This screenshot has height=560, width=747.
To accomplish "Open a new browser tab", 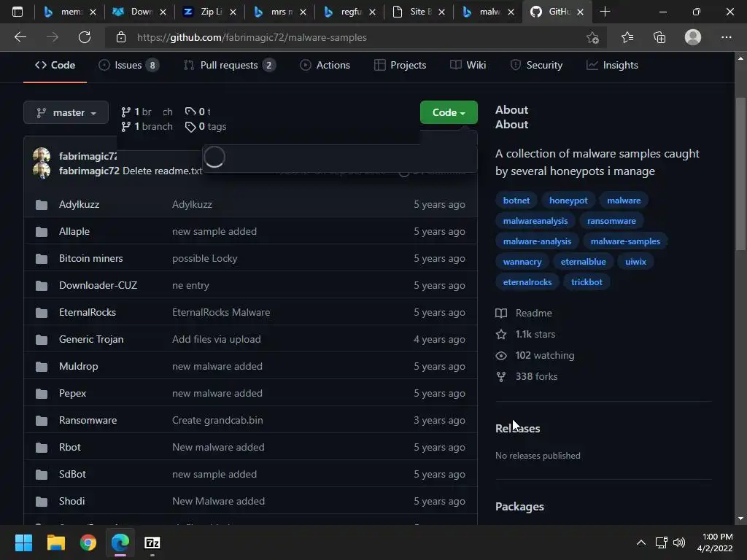I will pyautogui.click(x=605, y=12).
